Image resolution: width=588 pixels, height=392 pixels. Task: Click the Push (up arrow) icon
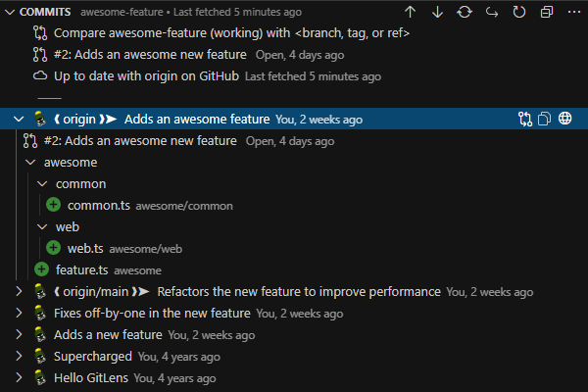pyautogui.click(x=411, y=12)
